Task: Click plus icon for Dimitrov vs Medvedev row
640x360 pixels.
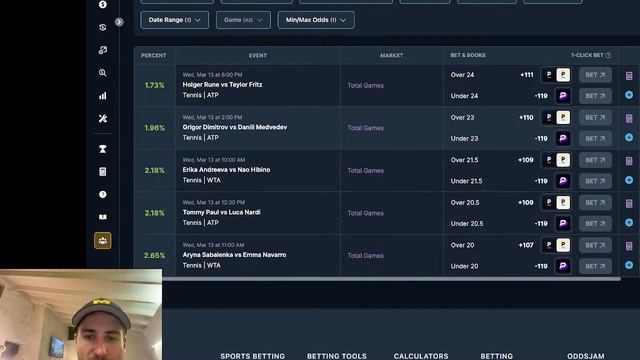Action: (x=629, y=138)
